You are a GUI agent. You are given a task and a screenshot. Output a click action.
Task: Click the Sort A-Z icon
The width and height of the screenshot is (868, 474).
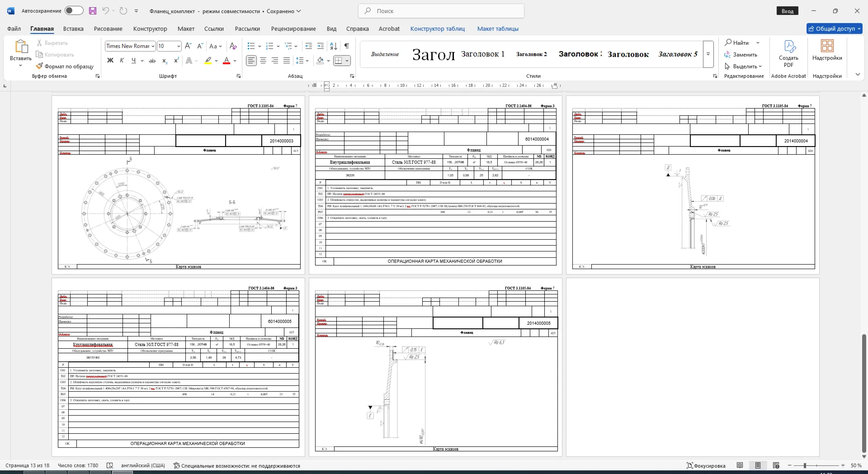click(334, 46)
